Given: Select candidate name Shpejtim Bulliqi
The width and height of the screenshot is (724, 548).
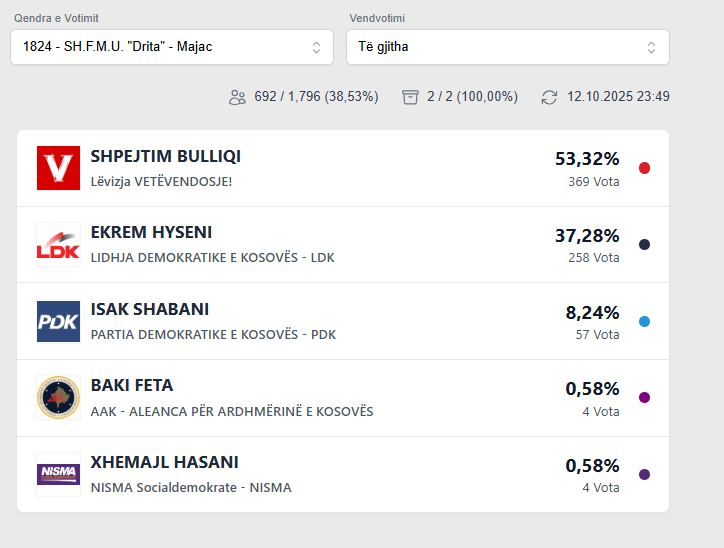Looking at the screenshot, I should click(x=165, y=157).
